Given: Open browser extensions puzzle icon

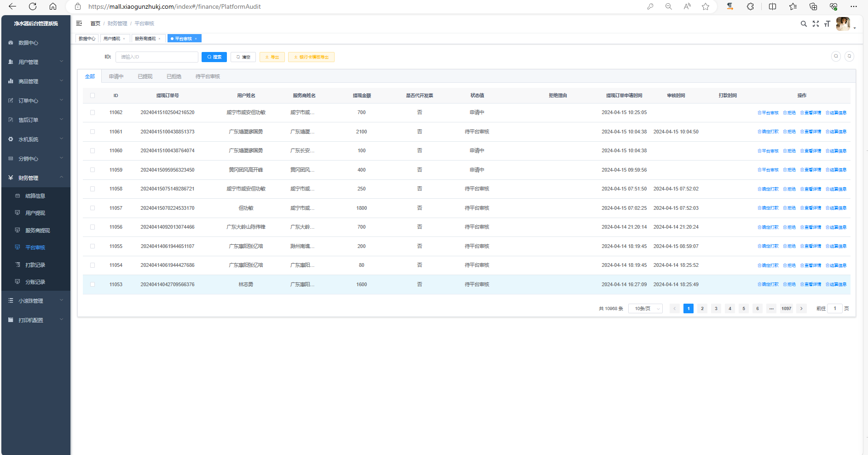Looking at the screenshot, I should pyautogui.click(x=750, y=6).
